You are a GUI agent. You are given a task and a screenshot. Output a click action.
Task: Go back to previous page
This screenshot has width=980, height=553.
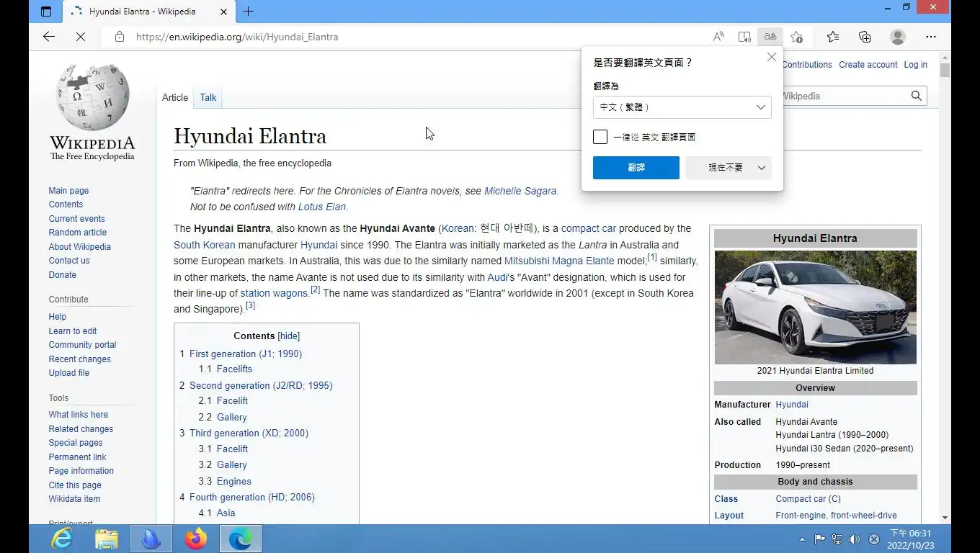tap(49, 37)
